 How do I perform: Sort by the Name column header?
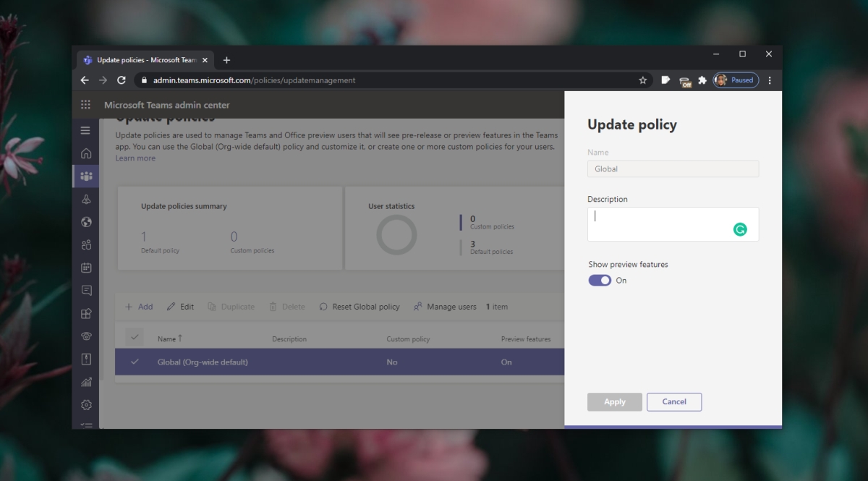point(170,339)
